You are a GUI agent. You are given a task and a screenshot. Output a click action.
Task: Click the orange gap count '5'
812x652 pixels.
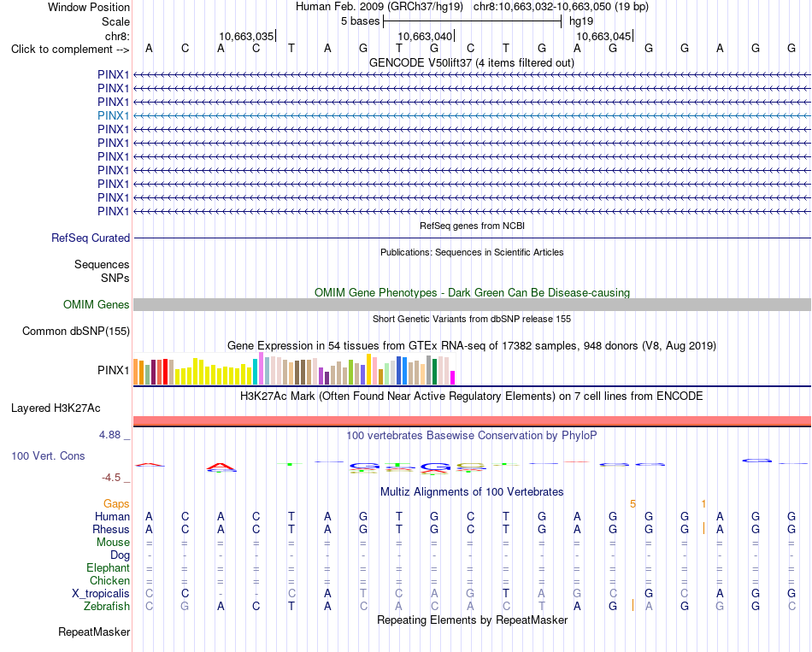point(633,504)
